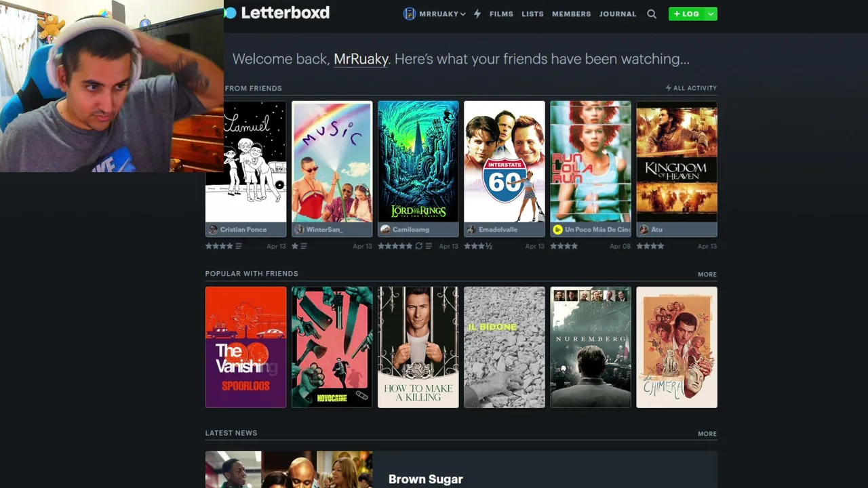This screenshot has width=868, height=488.
Task: Click WinterSan_ username
Action: point(325,230)
